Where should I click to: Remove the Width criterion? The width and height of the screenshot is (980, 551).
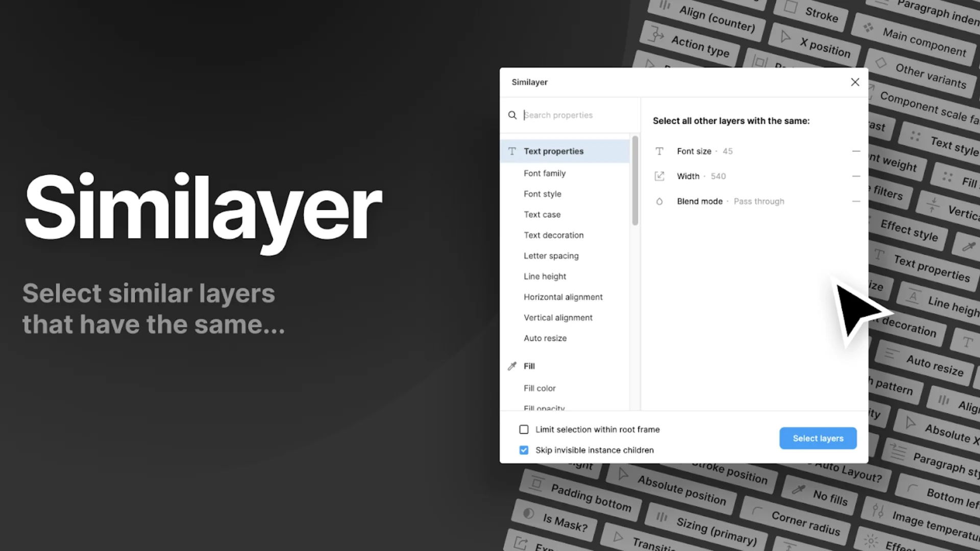(x=856, y=176)
